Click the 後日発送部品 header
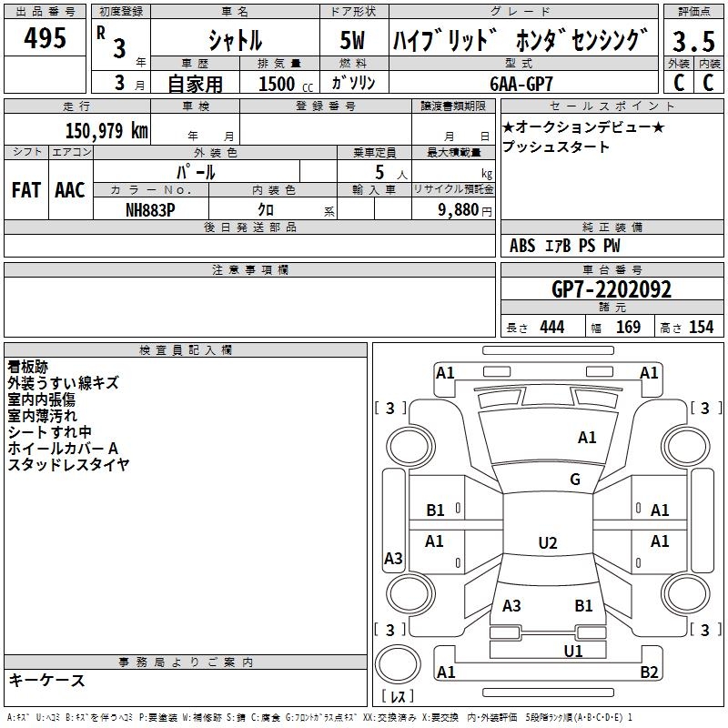 pyautogui.click(x=249, y=227)
